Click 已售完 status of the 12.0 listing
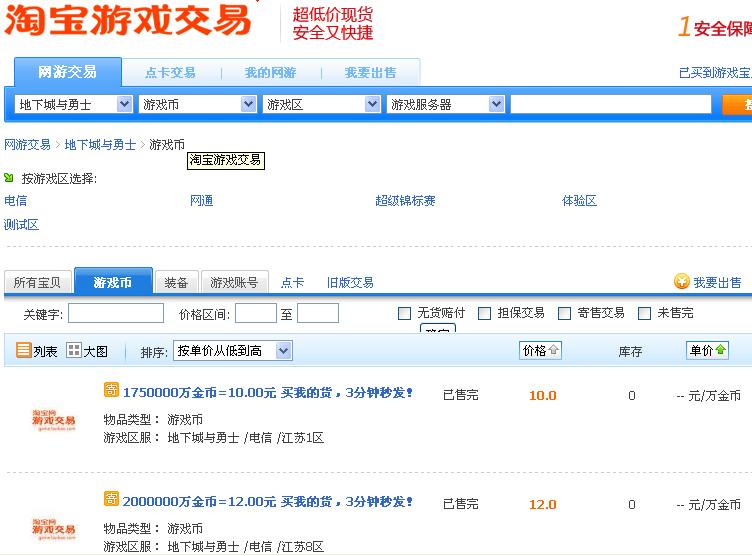Viewport: 752px width, 556px height. click(460, 504)
